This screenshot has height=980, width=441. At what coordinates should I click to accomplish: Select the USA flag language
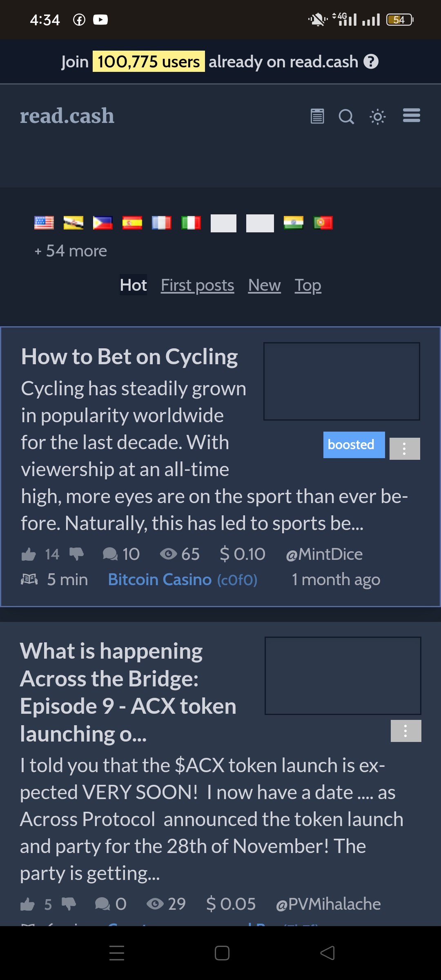click(x=44, y=223)
